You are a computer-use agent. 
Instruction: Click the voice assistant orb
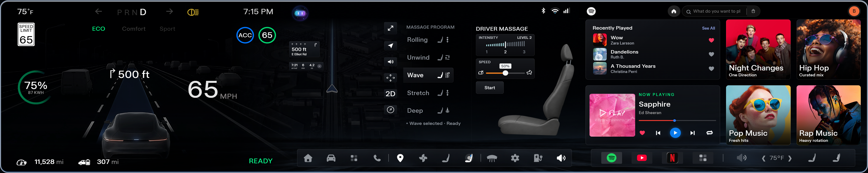pyautogui.click(x=300, y=14)
